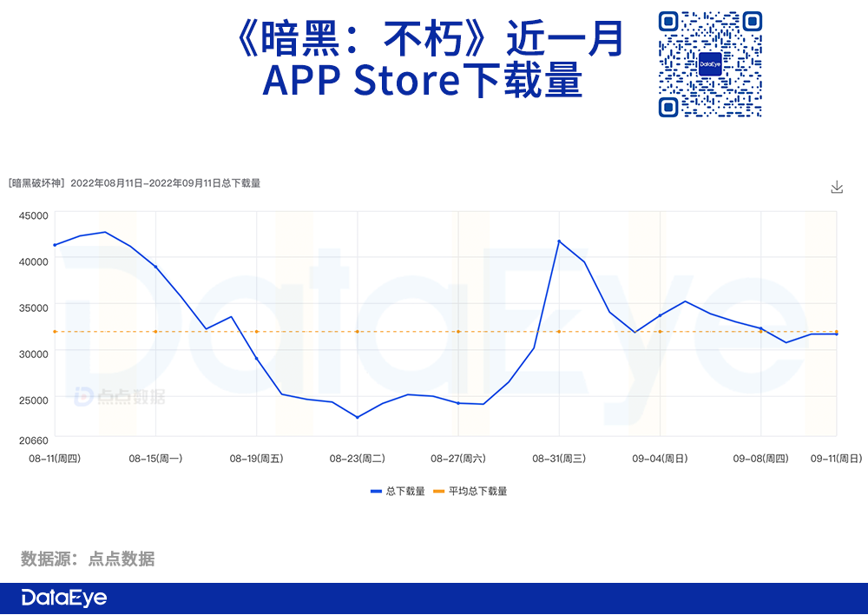Click the blue data point at 08-15
The height and width of the screenshot is (615, 868).
coord(155,267)
